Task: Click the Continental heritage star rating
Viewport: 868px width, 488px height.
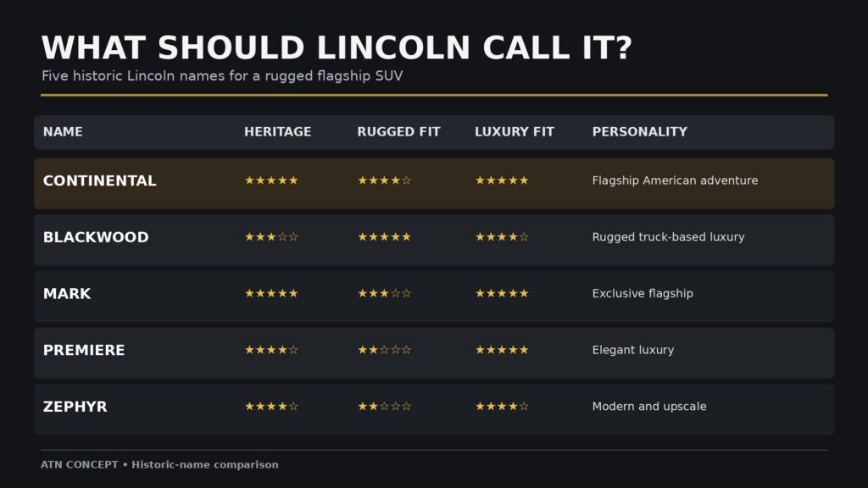Action: [x=271, y=180]
